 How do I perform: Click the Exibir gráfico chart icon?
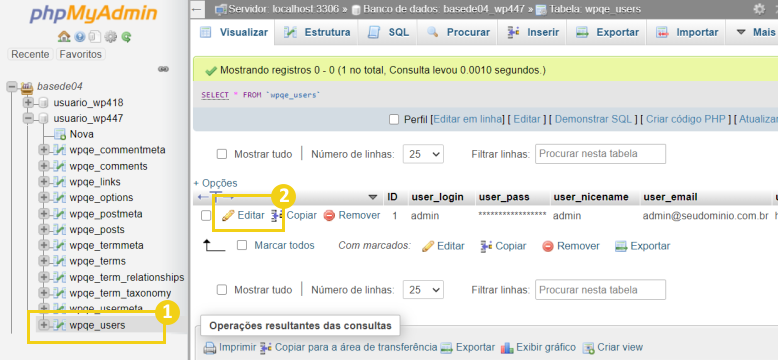pyautogui.click(x=507, y=348)
